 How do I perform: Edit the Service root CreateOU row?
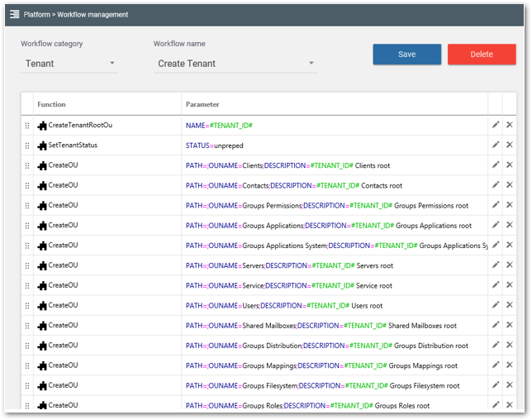click(x=496, y=285)
